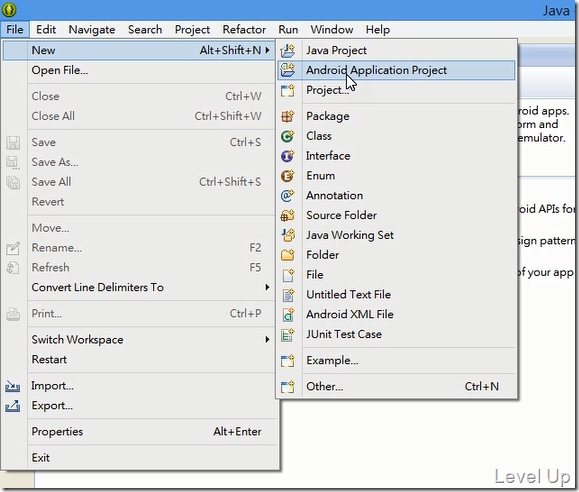Click the Annotation @ icon
Viewport: 579px width, 492px height.
click(288, 195)
